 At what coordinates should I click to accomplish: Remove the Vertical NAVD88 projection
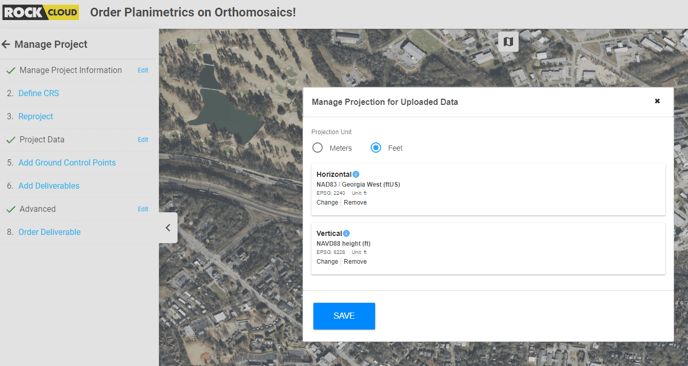(355, 262)
